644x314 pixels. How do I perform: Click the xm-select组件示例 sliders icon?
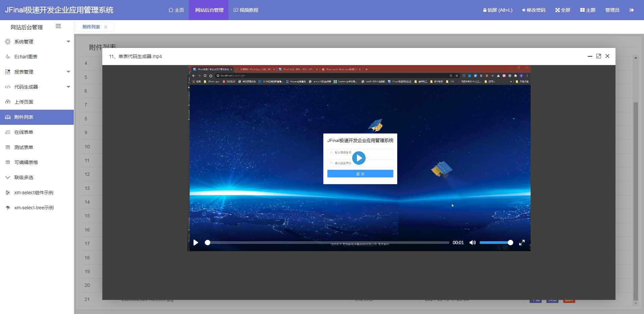8,193
